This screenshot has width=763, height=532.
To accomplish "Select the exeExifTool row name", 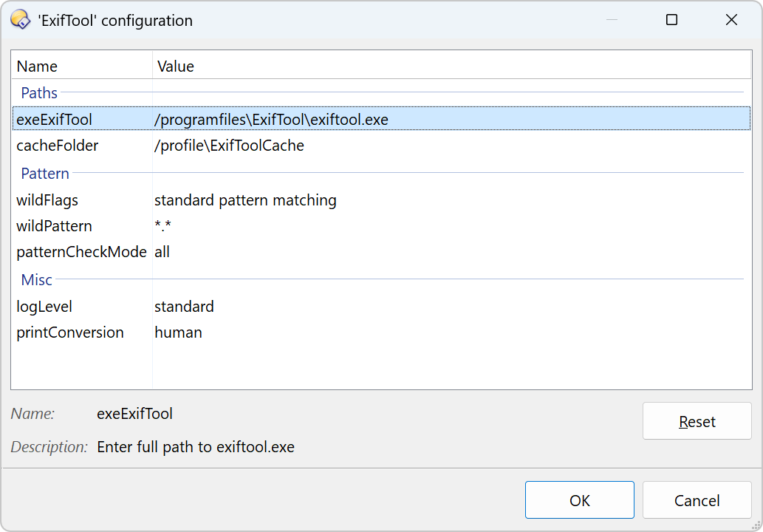I will (x=54, y=119).
